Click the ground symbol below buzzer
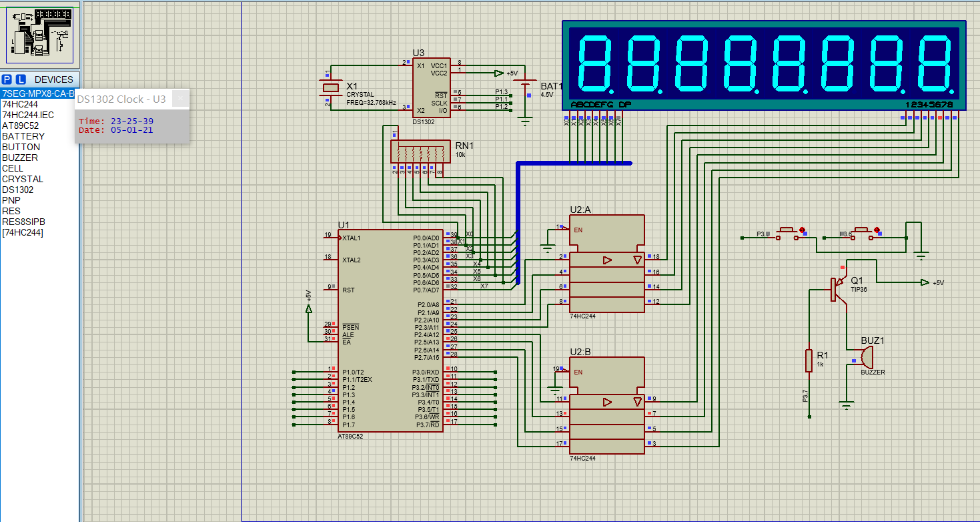The width and height of the screenshot is (980, 522). pos(847,405)
